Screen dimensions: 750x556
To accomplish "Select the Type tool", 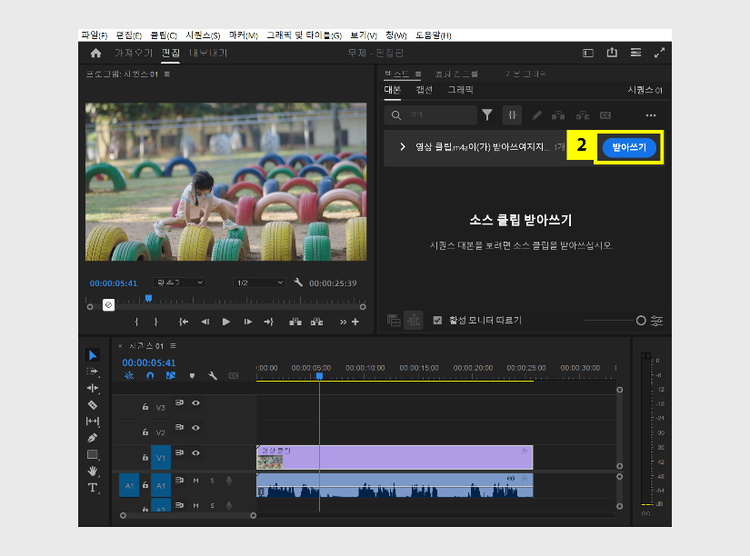I will point(93,487).
